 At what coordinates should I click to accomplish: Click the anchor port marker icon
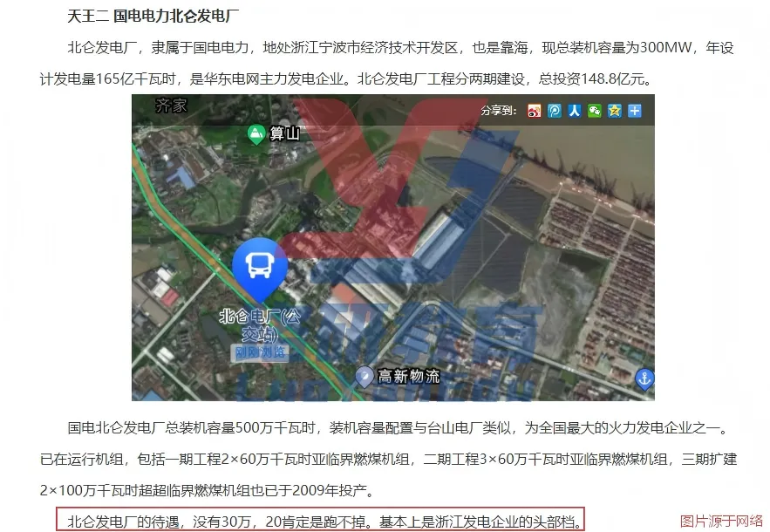pyautogui.click(x=644, y=379)
